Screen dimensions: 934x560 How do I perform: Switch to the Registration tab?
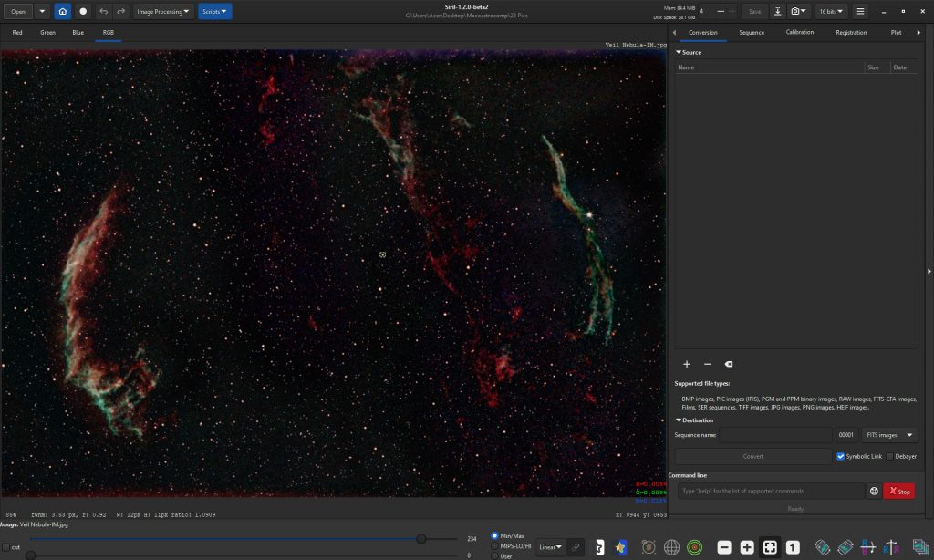[x=851, y=32]
